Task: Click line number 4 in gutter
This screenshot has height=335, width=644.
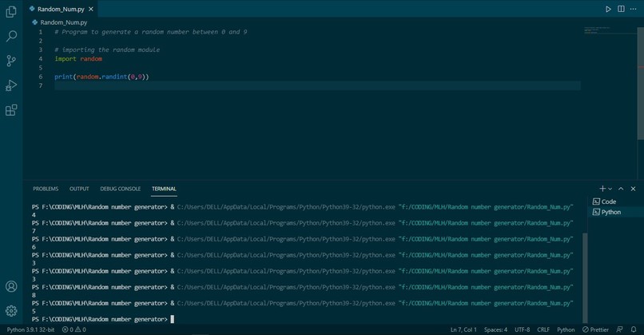Action: [x=40, y=59]
